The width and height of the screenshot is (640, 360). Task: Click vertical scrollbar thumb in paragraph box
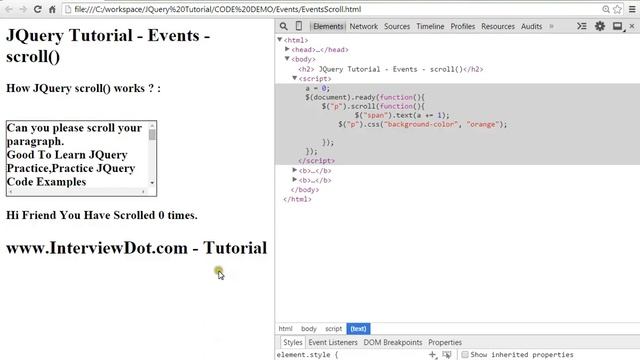(152, 134)
